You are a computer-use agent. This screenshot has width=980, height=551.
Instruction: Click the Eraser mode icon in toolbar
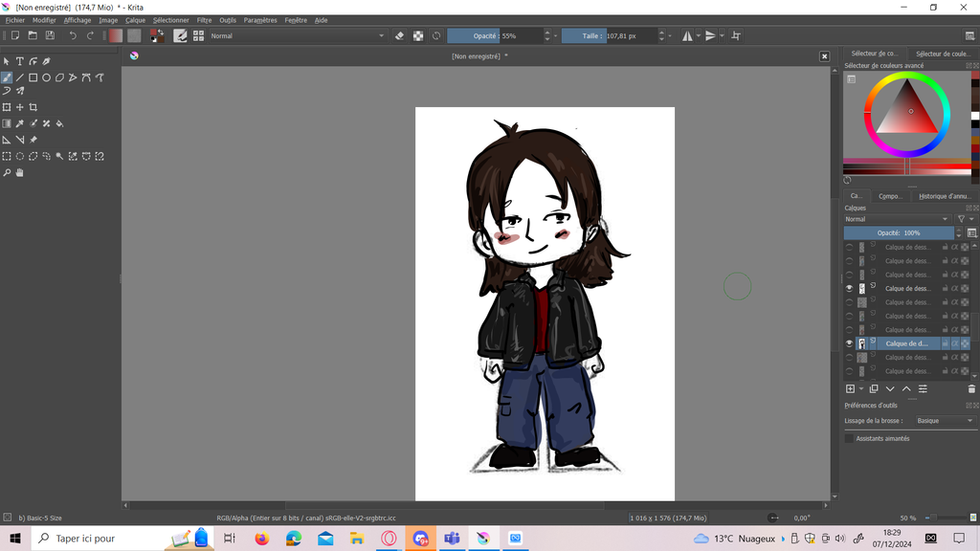[400, 36]
